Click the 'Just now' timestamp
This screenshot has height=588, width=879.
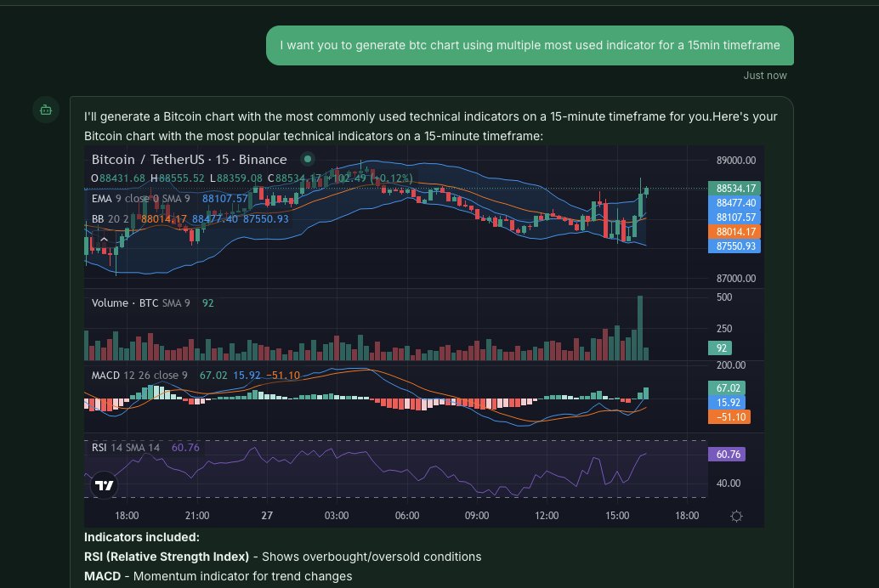[764, 76]
